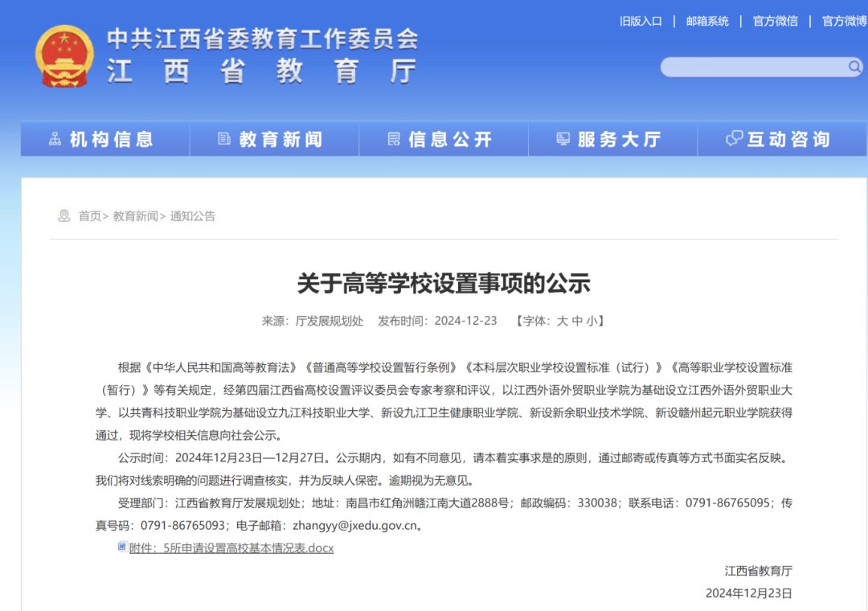
Task: Click the attachment file icon
Action: [x=122, y=547]
